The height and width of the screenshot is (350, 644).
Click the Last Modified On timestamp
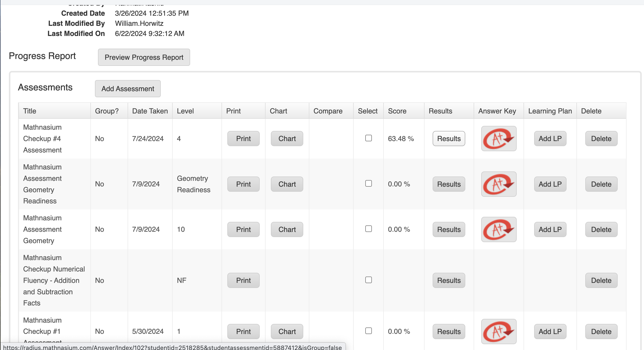149,33
